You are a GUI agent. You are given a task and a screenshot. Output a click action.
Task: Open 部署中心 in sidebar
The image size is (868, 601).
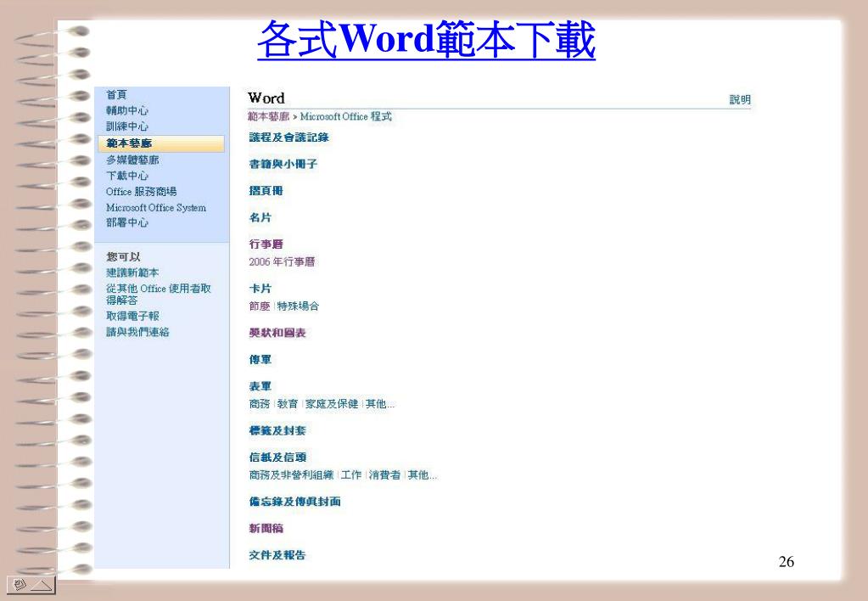coord(126,222)
